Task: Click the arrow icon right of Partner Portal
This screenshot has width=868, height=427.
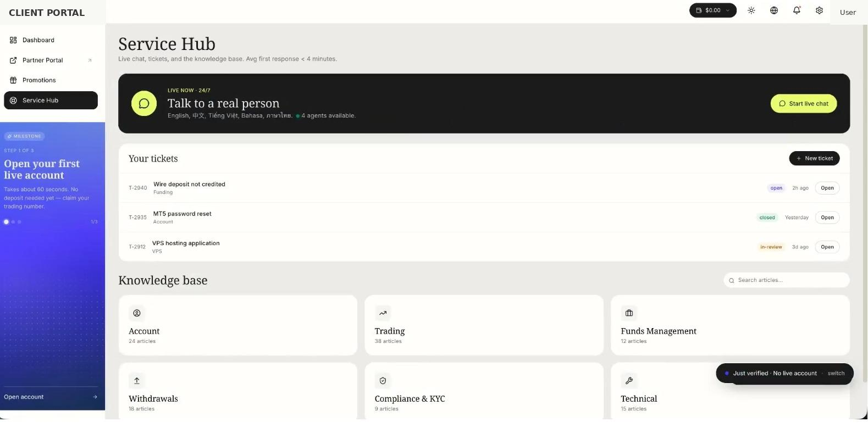Action: (x=90, y=60)
